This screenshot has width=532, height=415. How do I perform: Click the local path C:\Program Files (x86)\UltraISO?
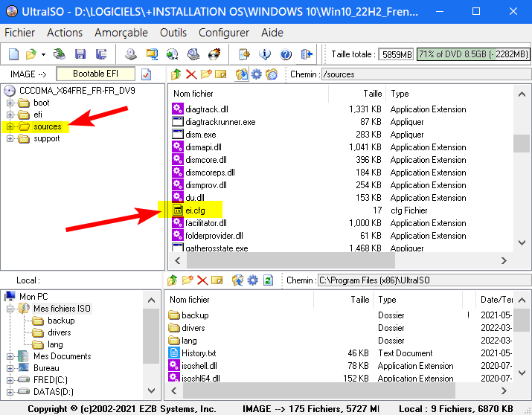424,280
